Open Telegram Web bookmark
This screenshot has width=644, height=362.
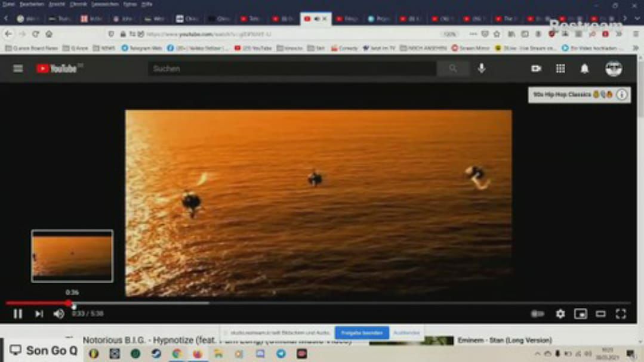point(141,48)
